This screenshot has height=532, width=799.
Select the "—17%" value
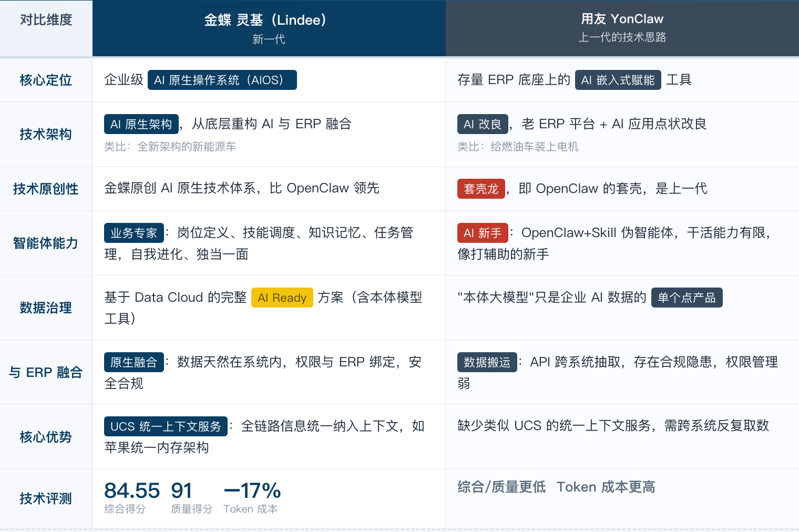(252, 490)
